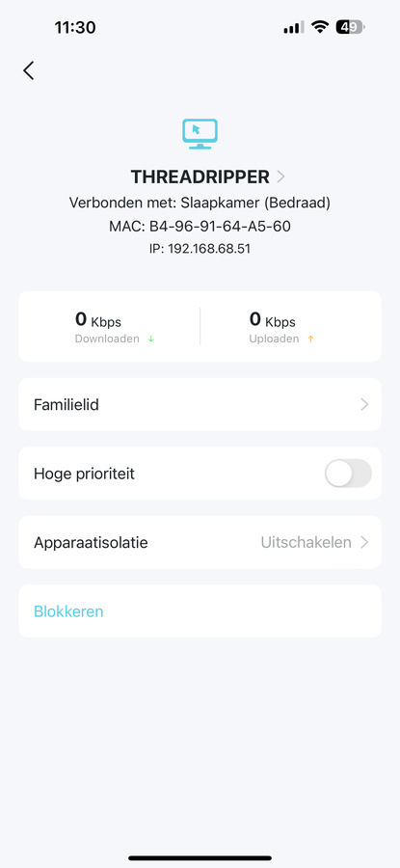Tap the cellular signal bars icon
Viewport: 400px width, 868px height.
coord(294,28)
